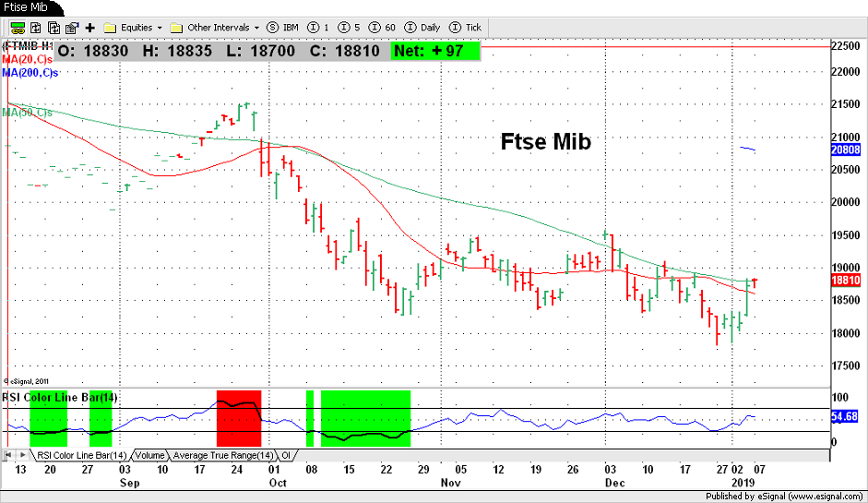Click the RSI Color Line Bar(14) panel label
The image size is (868, 503).
(60, 397)
